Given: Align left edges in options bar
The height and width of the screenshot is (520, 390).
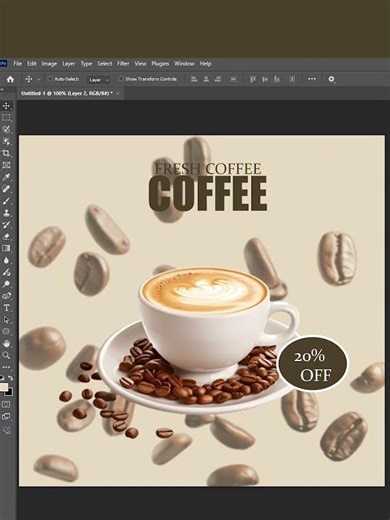Looking at the screenshot, I should [x=194, y=79].
